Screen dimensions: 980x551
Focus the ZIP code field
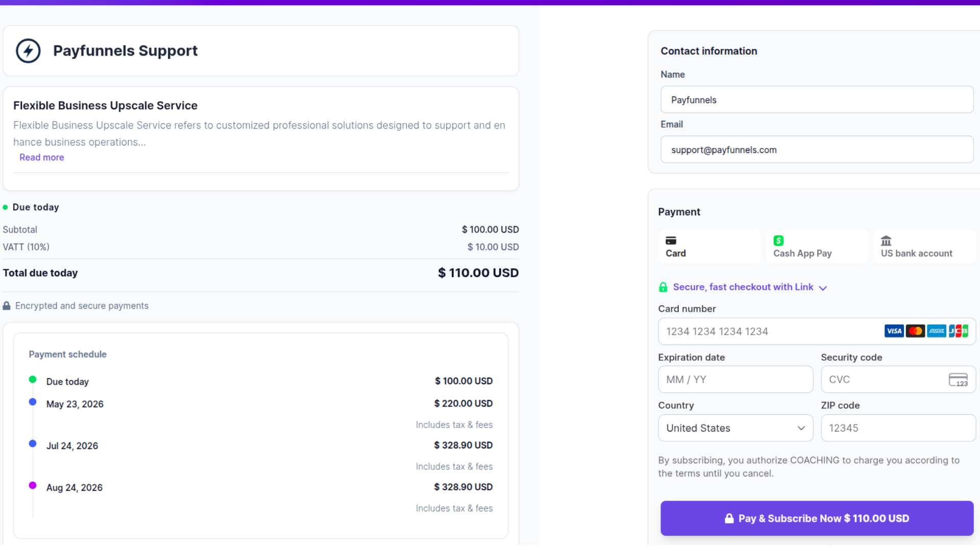click(898, 428)
